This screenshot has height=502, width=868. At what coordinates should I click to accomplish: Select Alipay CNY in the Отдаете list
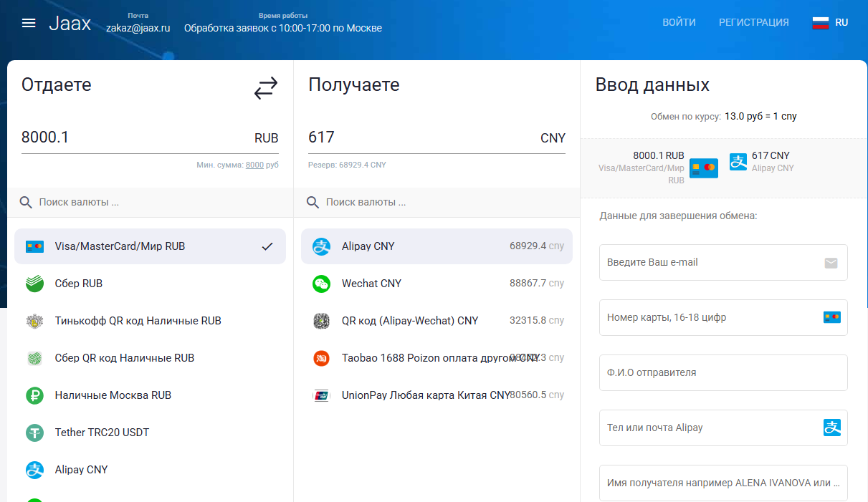coord(150,470)
